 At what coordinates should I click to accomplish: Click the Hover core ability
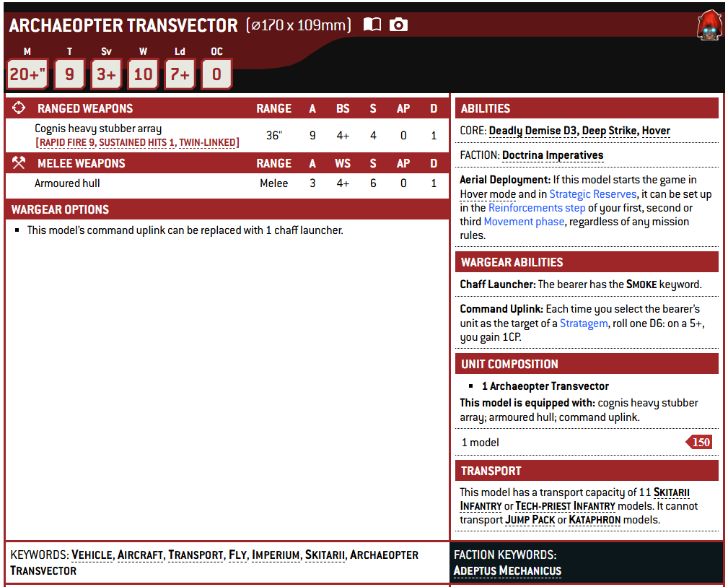point(656,131)
